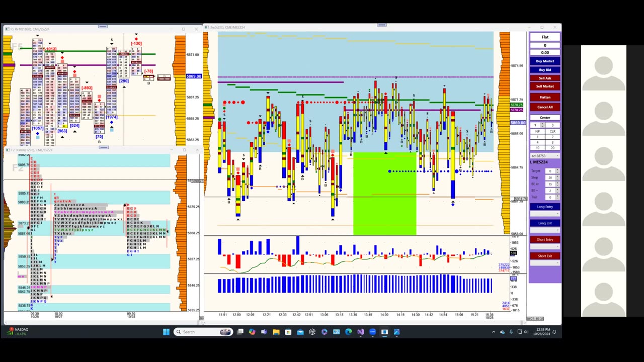Click the Buy Market button
The image size is (644, 362).
pos(545,61)
